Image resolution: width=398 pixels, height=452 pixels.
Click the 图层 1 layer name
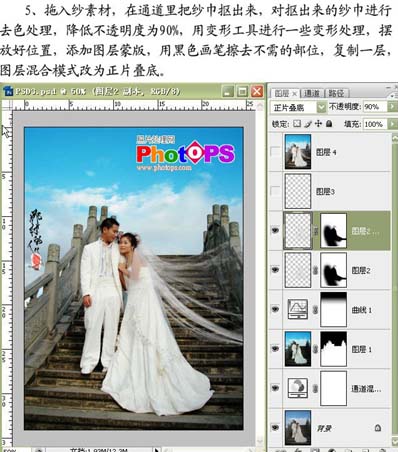click(362, 349)
